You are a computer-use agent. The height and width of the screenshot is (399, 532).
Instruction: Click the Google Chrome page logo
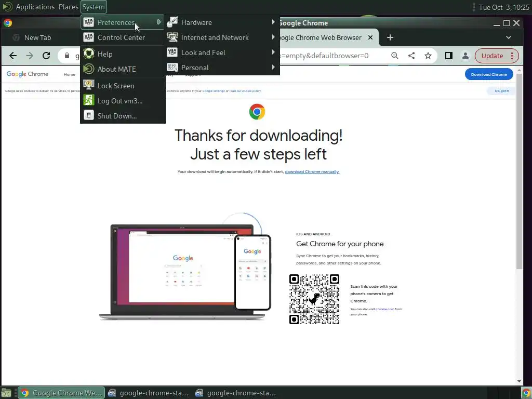pos(27,74)
